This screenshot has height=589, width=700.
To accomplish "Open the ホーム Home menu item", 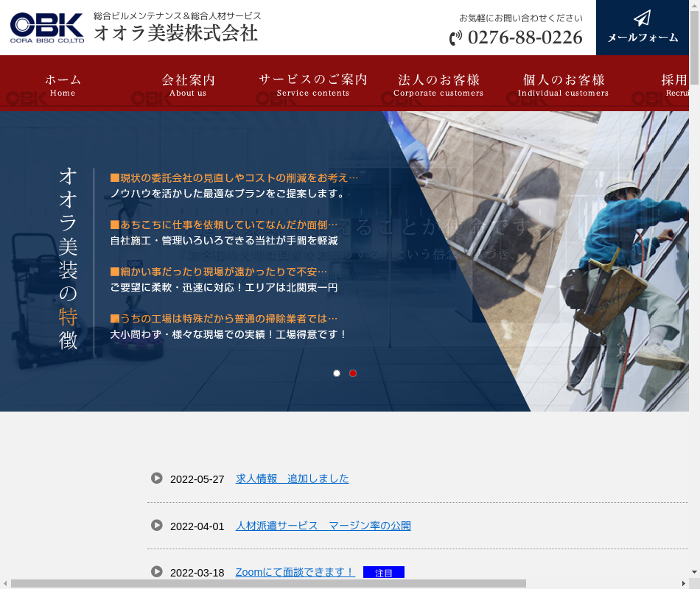I will click(x=63, y=85).
